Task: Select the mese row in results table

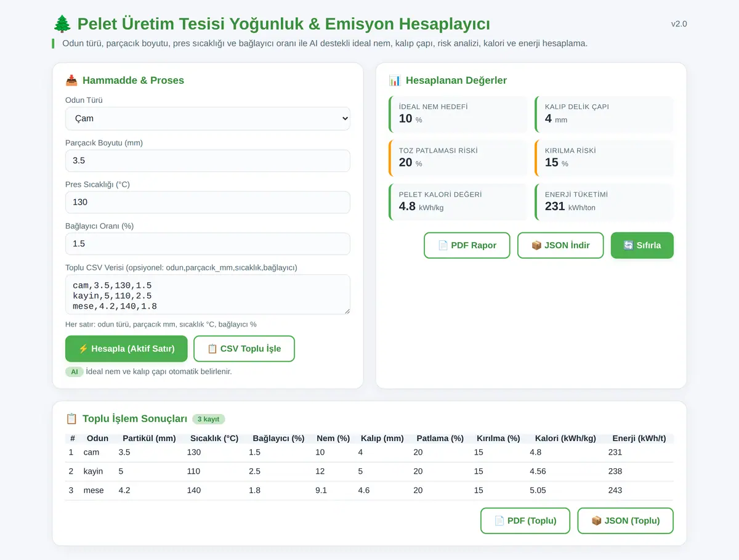Action: click(x=369, y=491)
